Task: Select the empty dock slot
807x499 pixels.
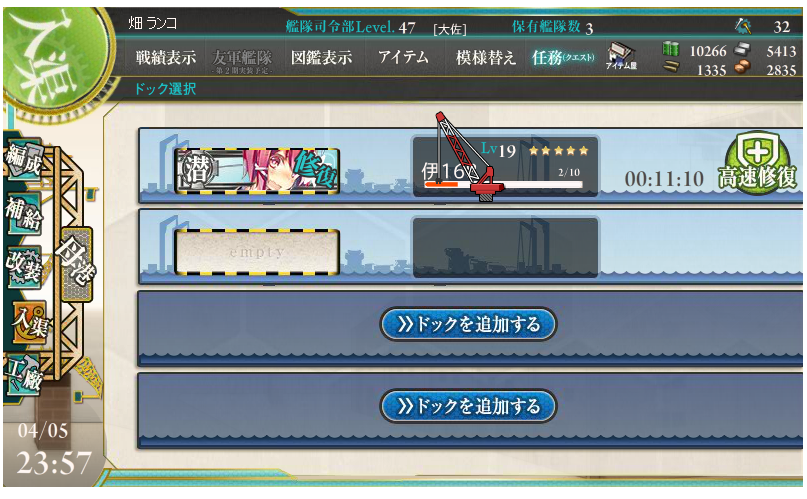Action: coord(257,252)
